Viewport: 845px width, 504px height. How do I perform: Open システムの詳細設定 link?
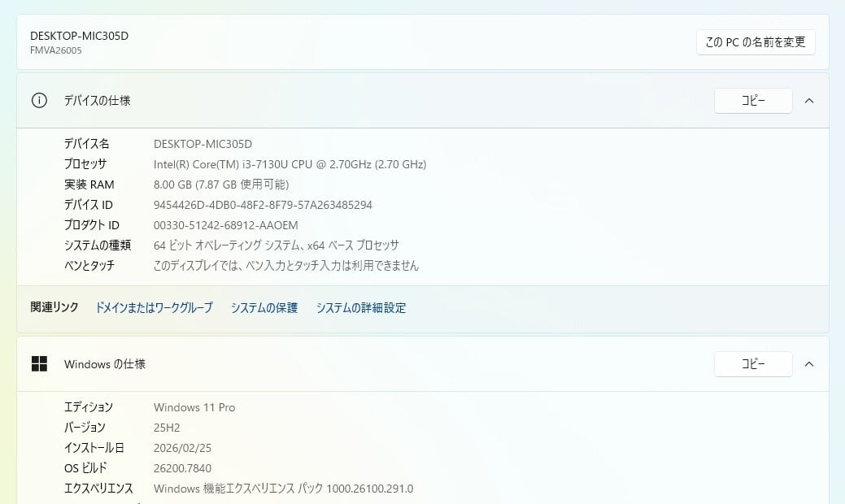pos(360,308)
